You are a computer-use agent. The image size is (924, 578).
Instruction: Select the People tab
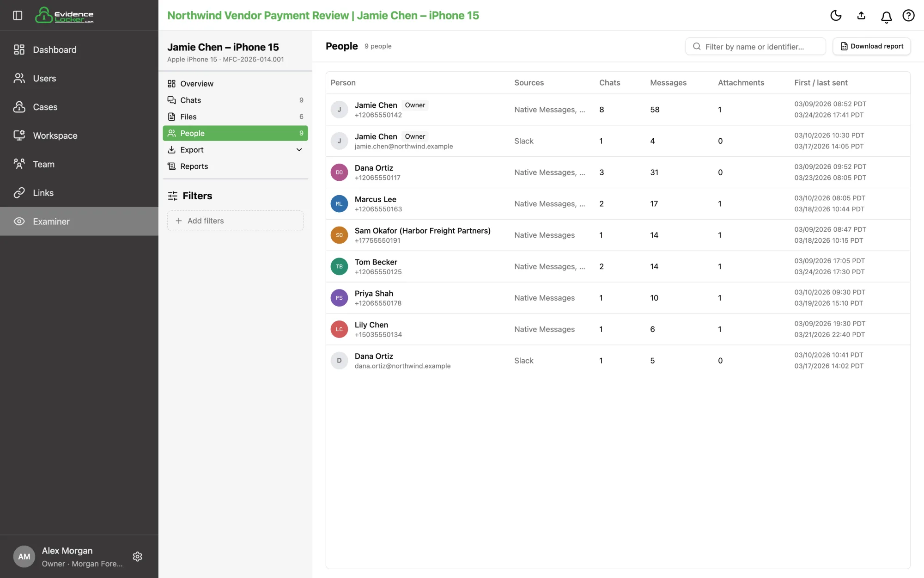pyautogui.click(x=235, y=133)
